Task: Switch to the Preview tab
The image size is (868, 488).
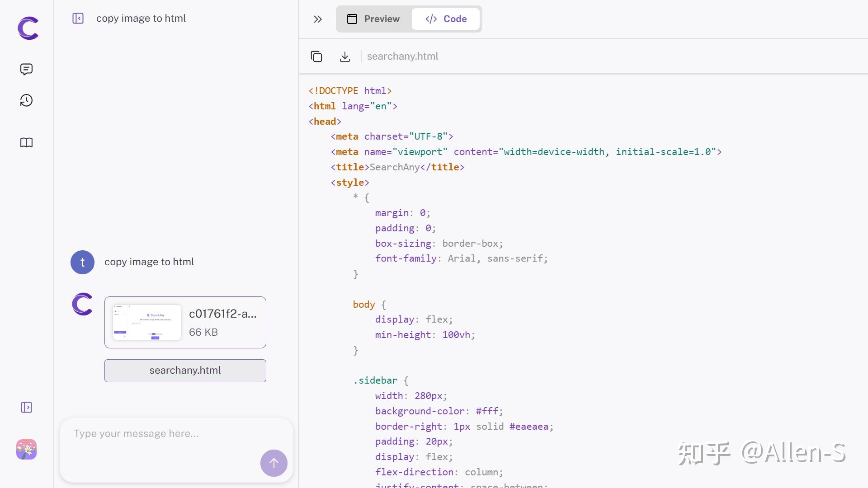Action: [x=373, y=19]
